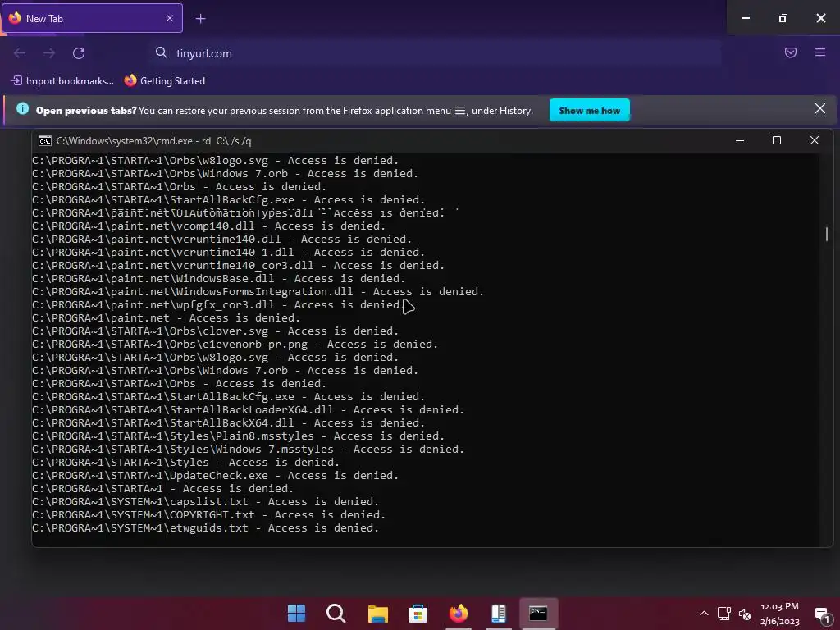Open the Firefox application hamburger menu
Image resolution: width=840 pixels, height=630 pixels.
point(820,52)
